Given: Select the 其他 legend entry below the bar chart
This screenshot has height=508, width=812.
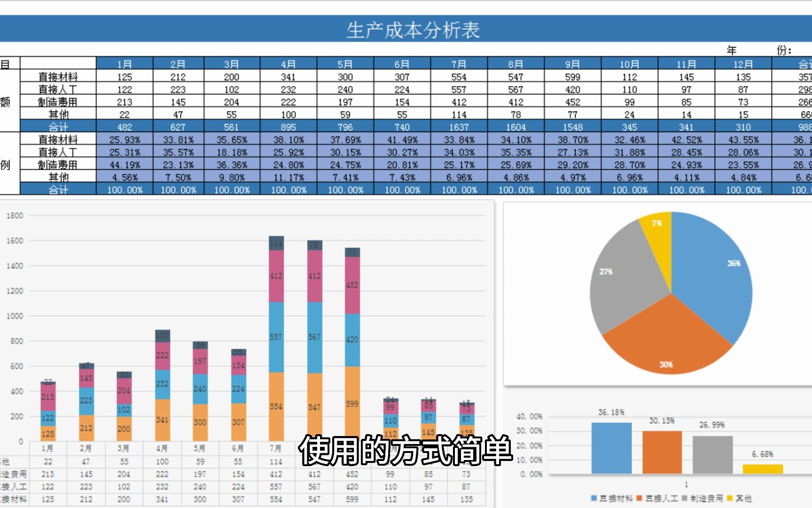Looking at the screenshot, I should [x=740, y=498].
